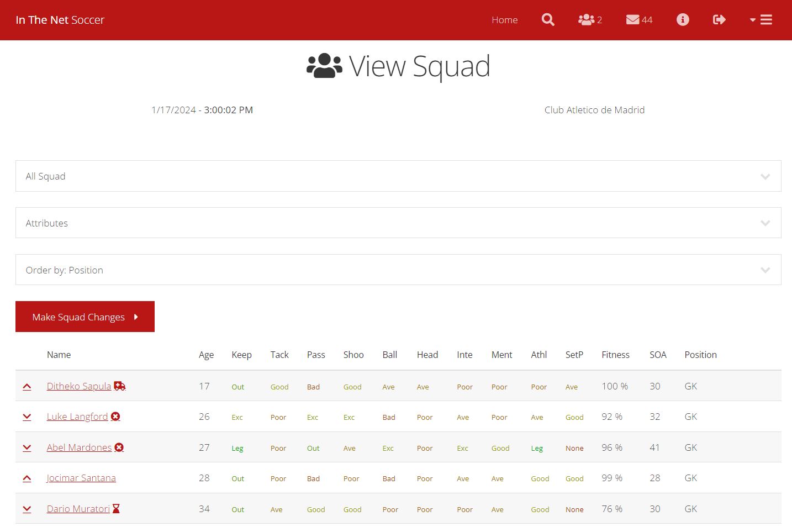The image size is (792, 532).
Task: Open Dario Muratori player link
Action: pos(78,509)
